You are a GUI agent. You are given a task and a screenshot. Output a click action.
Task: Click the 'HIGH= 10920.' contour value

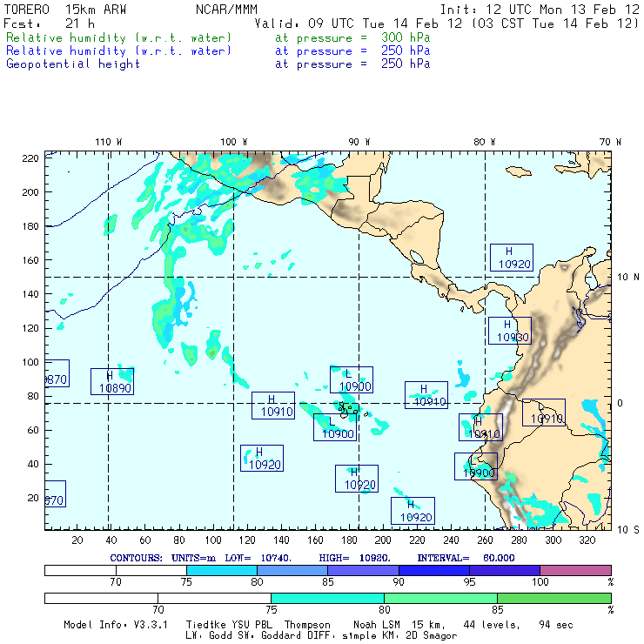pyautogui.click(x=354, y=558)
